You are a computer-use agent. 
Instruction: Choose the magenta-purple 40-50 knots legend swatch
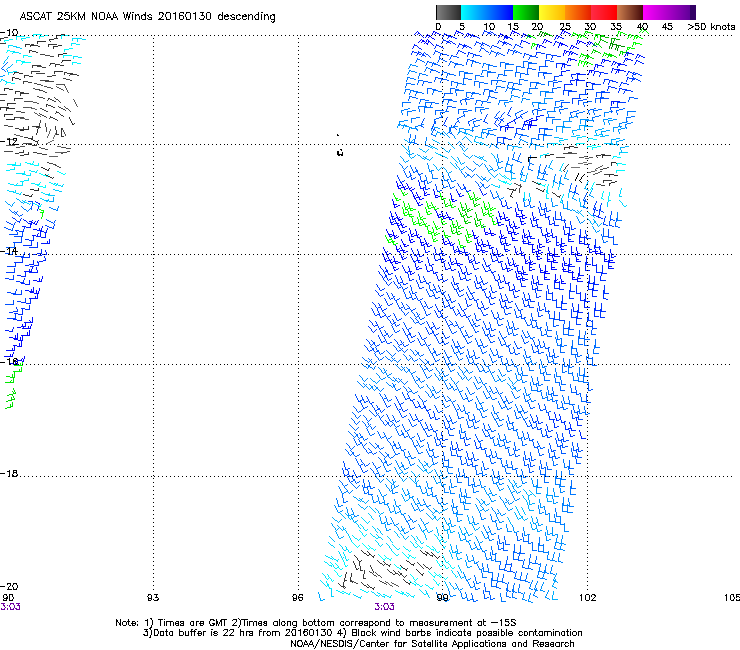669,12
